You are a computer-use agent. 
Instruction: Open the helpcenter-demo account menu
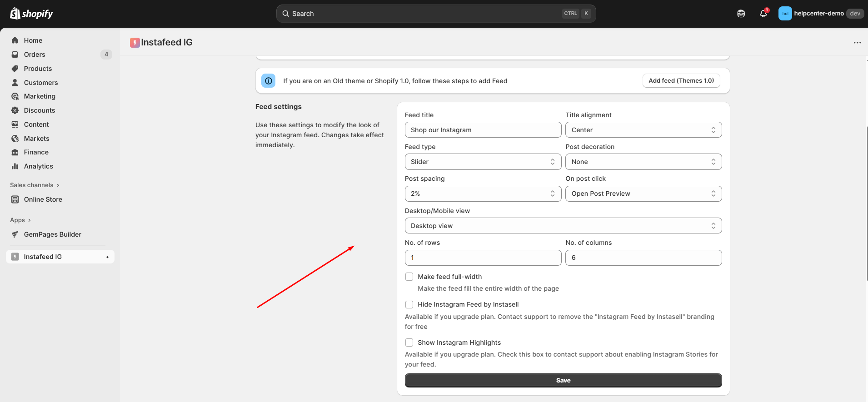(x=821, y=14)
